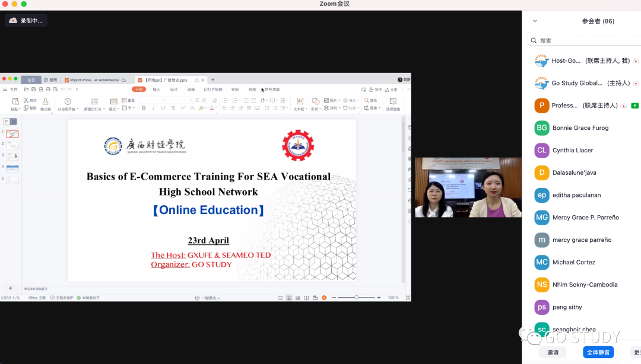Expand the layout (版式) dropdown
Image resolution: width=641 pixels, height=364 pixels.
[118, 109]
